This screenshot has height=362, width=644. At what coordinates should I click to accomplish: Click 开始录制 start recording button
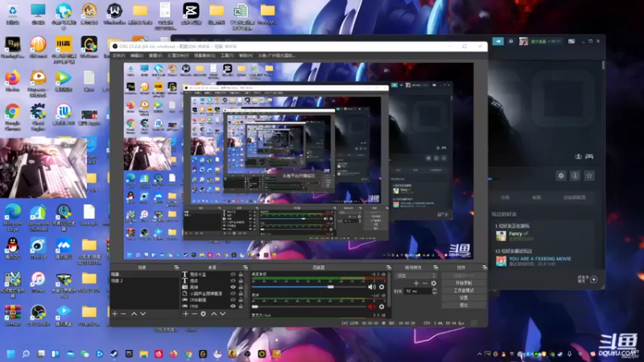464,283
